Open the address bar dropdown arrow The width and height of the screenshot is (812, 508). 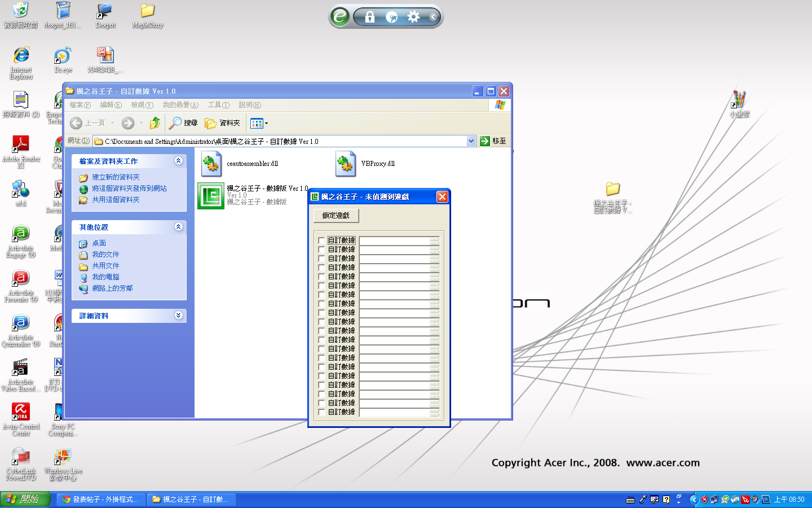click(471, 141)
